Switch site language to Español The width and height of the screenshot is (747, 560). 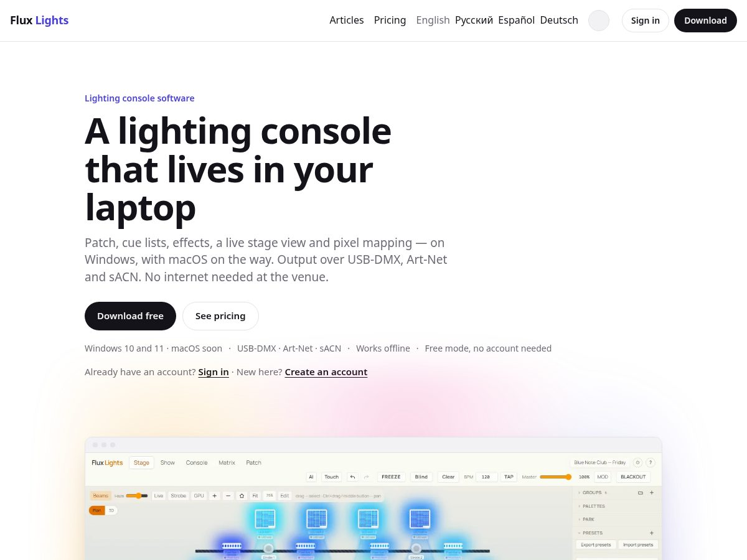517,21
